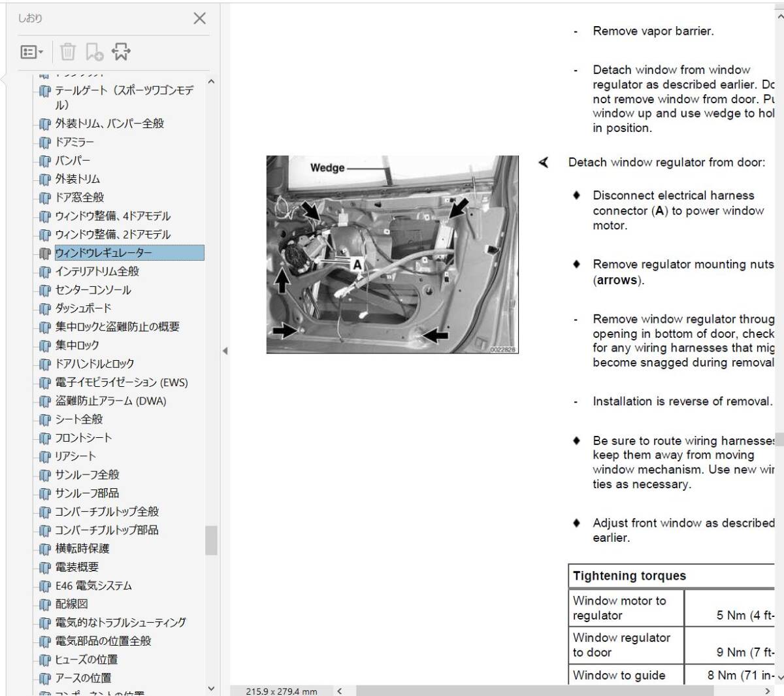Open the bookmark options dropdown menu
The image size is (784, 696).
click(31, 52)
